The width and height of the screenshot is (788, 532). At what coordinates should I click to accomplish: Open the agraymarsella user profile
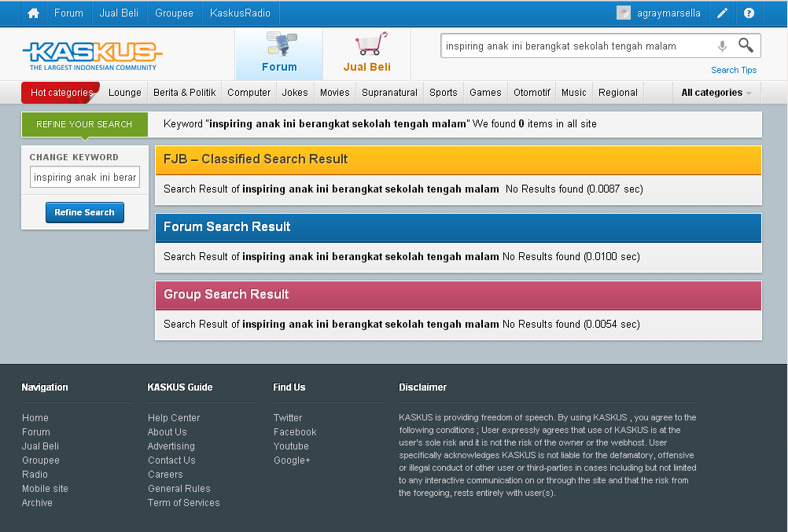[668, 13]
